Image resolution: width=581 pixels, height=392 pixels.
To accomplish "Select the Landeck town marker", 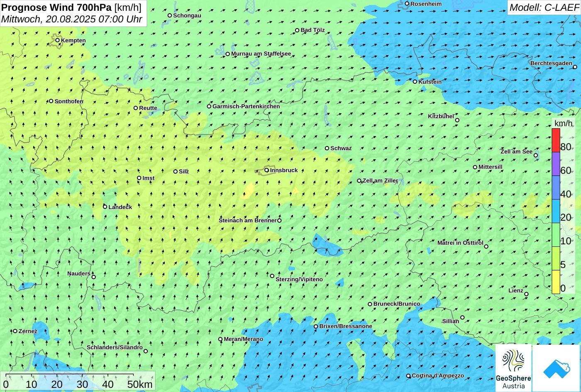I will tap(105, 207).
